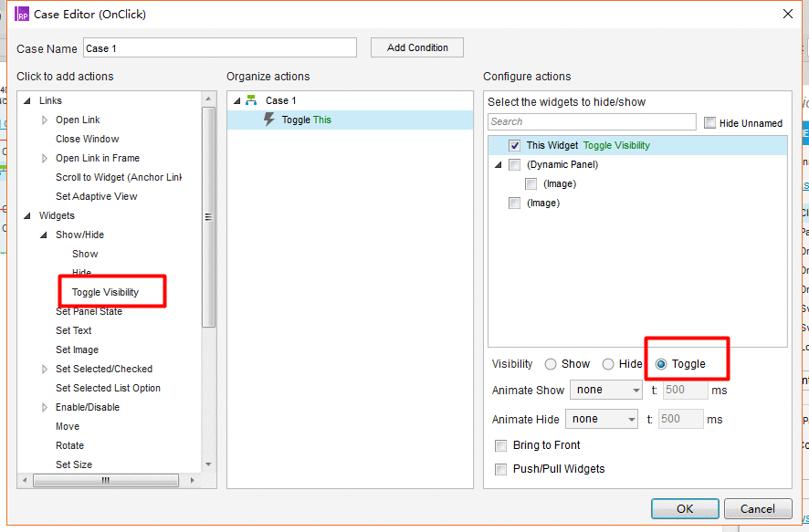Viewport: 809px width, 532px height.
Task: Add the Set Image action
Action: 77,350
